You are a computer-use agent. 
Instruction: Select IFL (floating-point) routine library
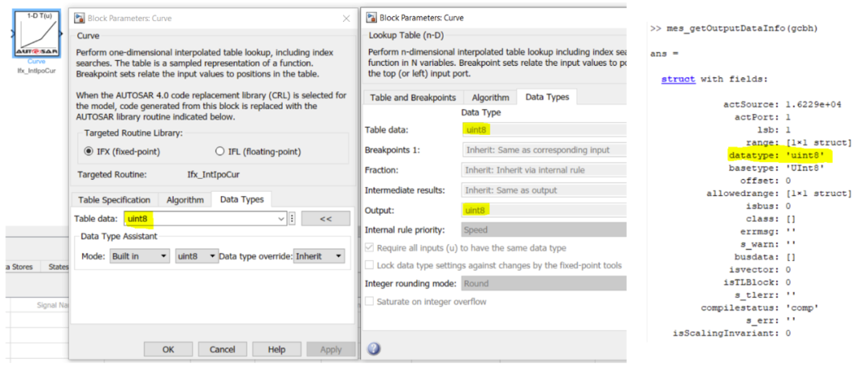(x=219, y=151)
